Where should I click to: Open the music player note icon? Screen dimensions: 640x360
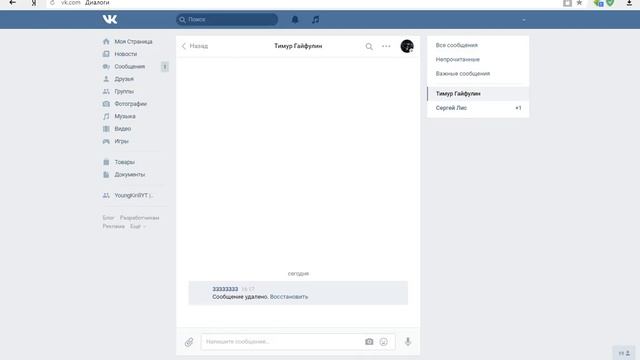(x=316, y=20)
